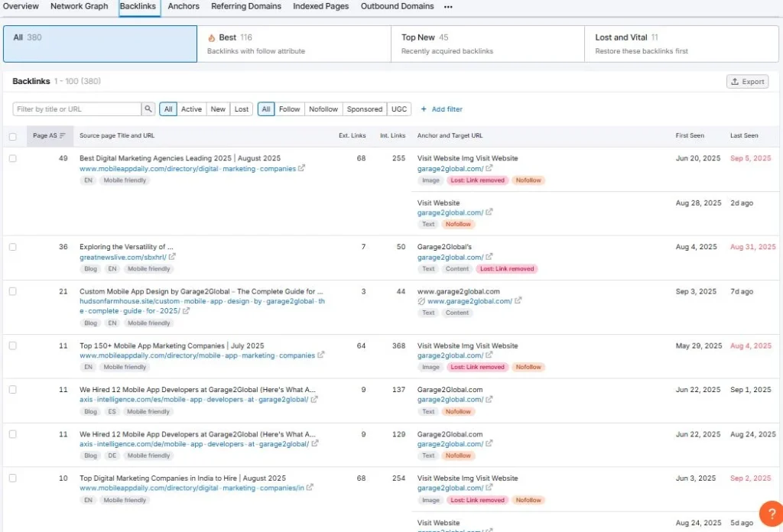Viewport: 783px width, 532px height.
Task: Filter backlinks by Active status
Action: tap(191, 109)
